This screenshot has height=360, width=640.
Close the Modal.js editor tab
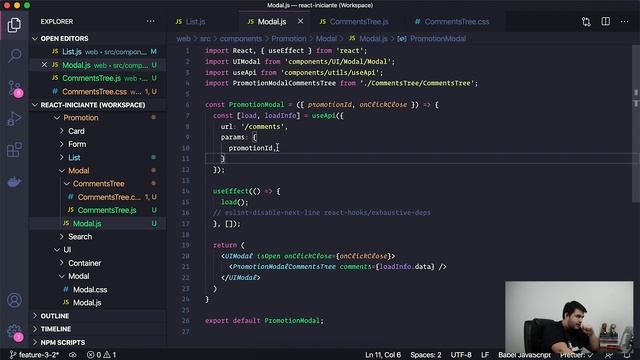(300, 21)
